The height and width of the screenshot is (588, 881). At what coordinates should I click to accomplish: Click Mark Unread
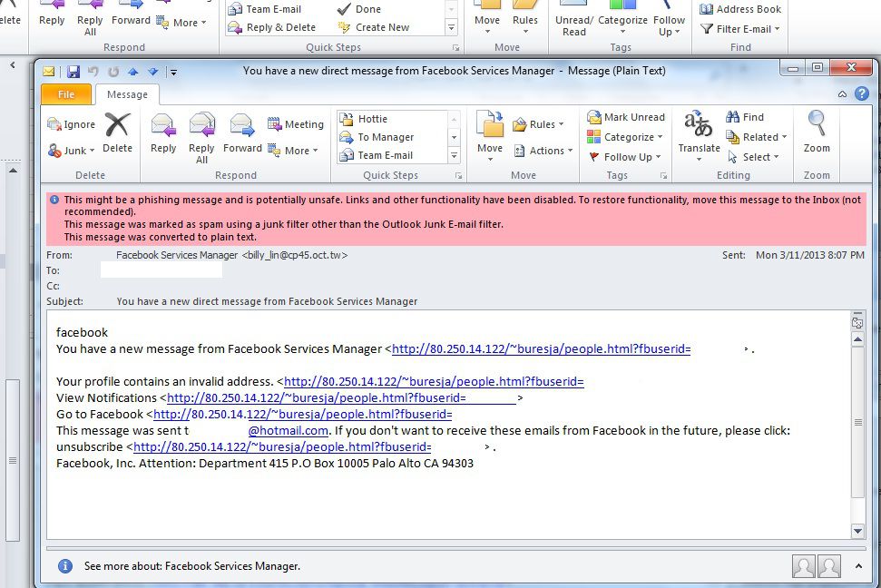(x=625, y=117)
